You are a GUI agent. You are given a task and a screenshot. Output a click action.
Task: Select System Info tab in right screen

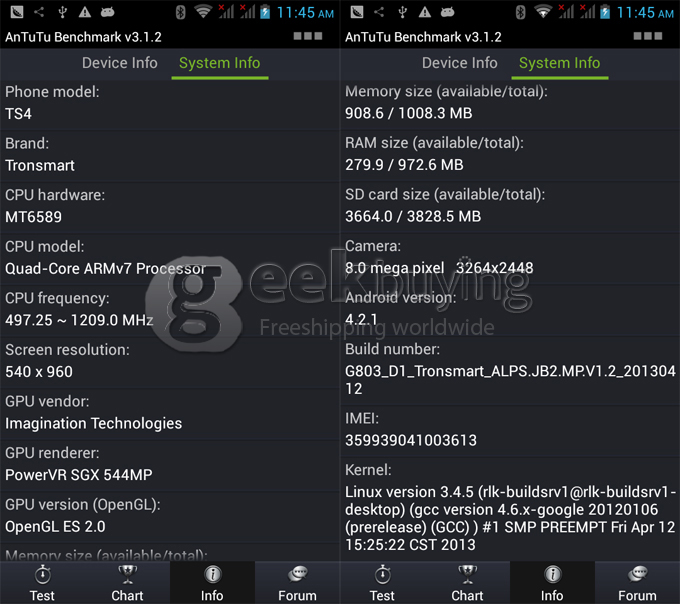click(559, 63)
